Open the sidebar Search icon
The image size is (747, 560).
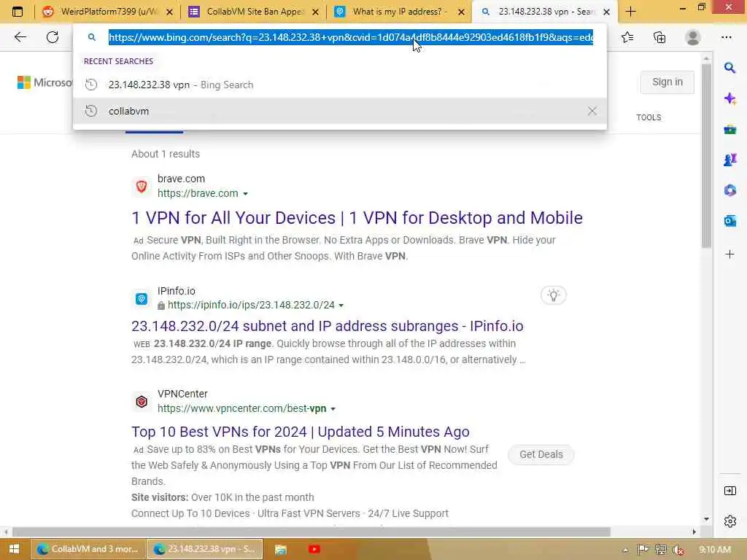(729, 68)
